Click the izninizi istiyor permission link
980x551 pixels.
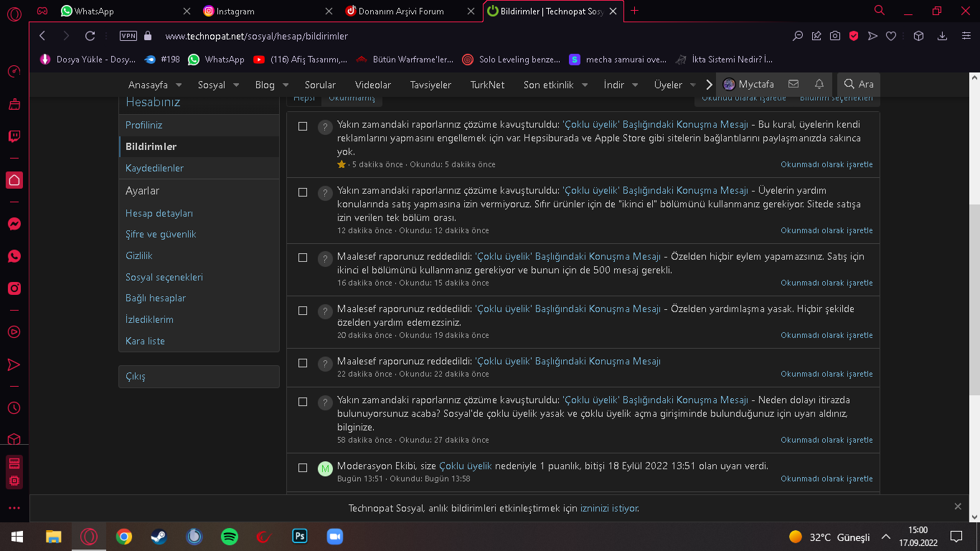(x=609, y=508)
